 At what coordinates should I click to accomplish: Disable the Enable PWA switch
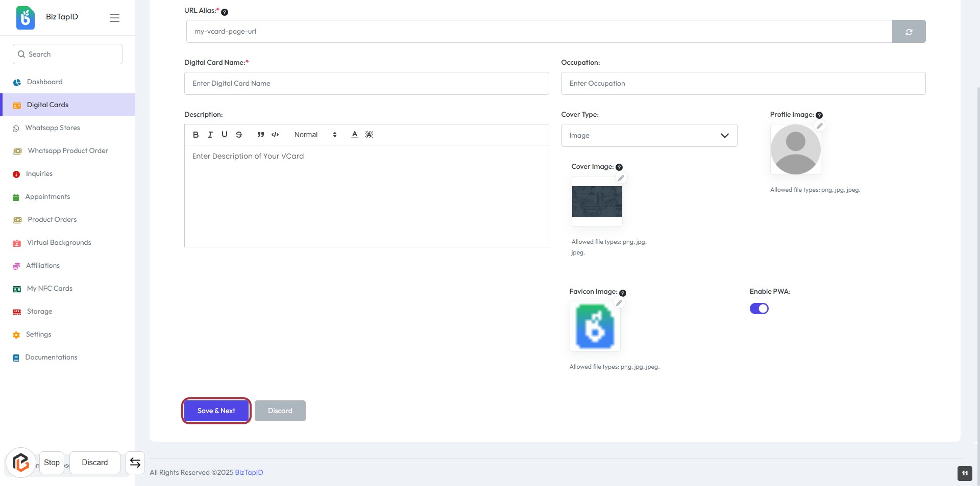point(758,309)
